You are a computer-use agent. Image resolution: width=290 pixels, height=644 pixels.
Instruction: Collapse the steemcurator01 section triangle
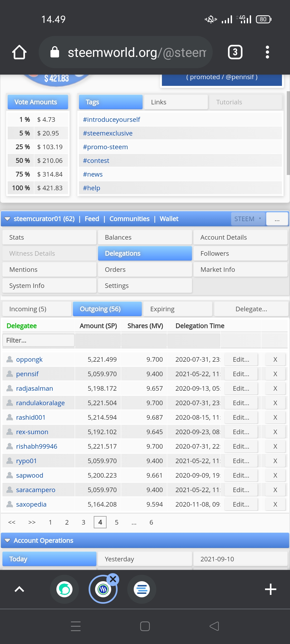[x=7, y=219]
